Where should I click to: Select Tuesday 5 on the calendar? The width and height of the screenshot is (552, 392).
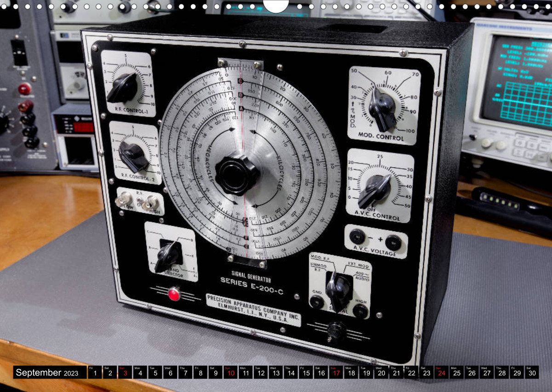[x=155, y=373]
